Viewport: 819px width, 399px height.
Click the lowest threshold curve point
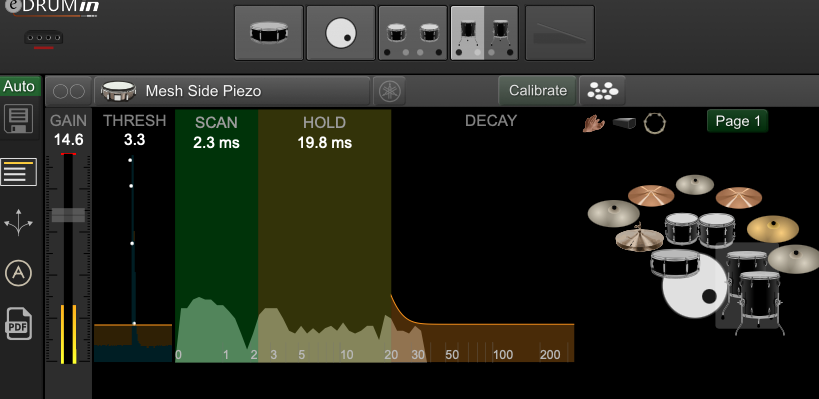(134, 324)
